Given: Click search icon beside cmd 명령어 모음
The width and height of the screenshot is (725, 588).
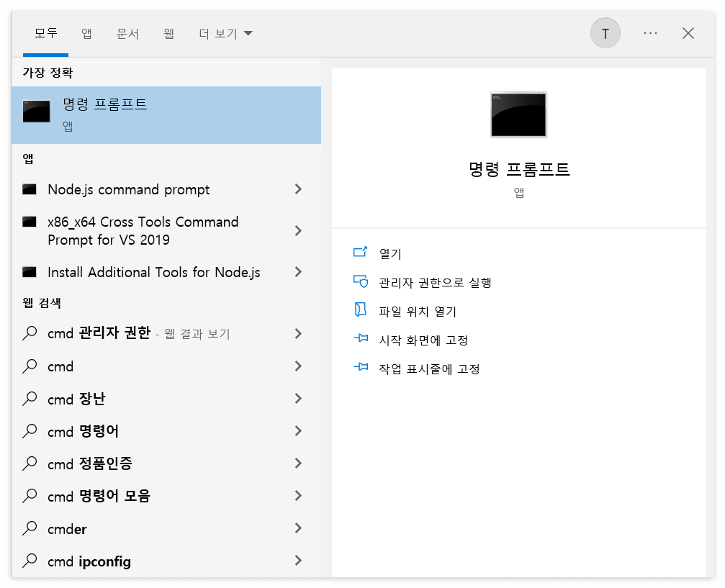Looking at the screenshot, I should (30, 495).
